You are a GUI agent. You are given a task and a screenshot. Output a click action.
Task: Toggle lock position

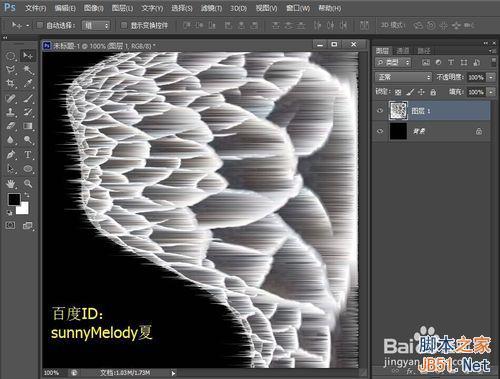tap(421, 92)
